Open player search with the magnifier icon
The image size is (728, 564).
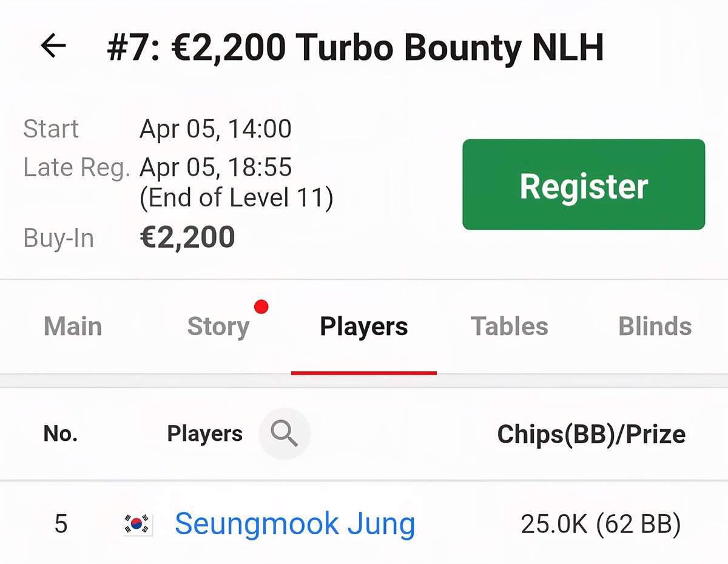[284, 433]
